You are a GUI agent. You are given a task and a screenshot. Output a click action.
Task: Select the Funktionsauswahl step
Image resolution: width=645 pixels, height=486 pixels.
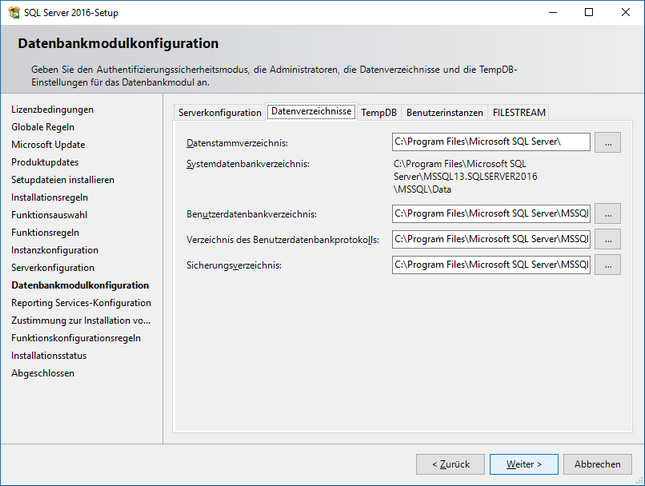click(x=49, y=215)
